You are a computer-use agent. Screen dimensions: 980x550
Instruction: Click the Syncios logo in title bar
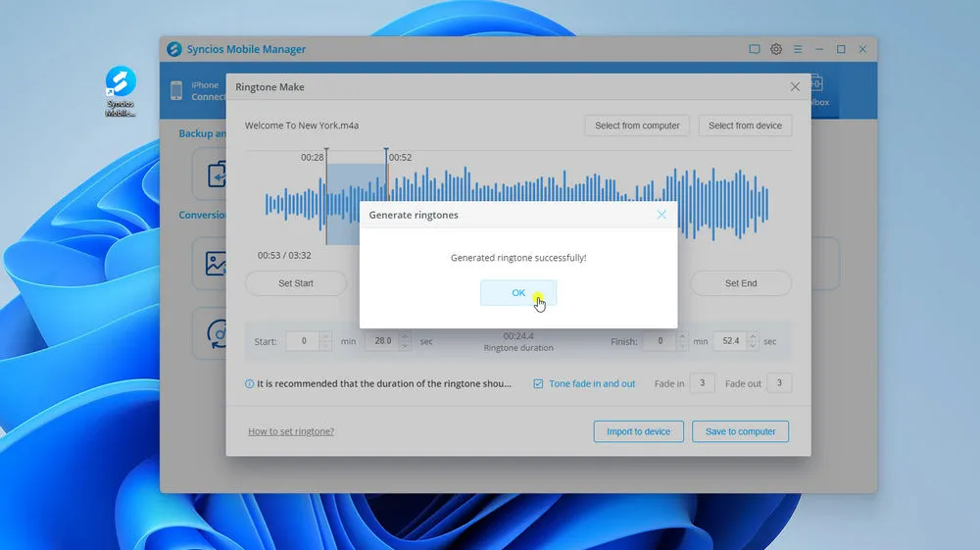pyautogui.click(x=174, y=49)
